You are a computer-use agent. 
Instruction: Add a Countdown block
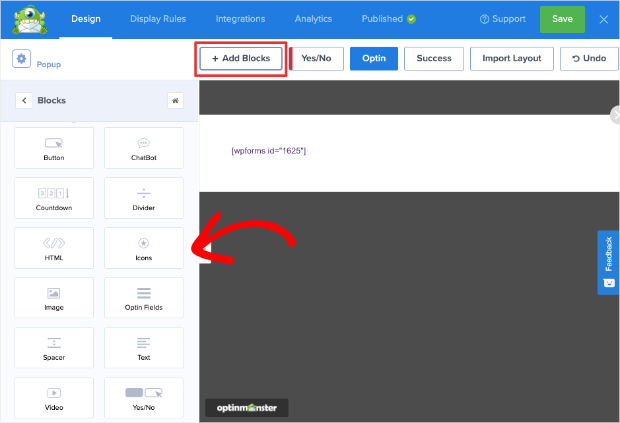[54, 198]
